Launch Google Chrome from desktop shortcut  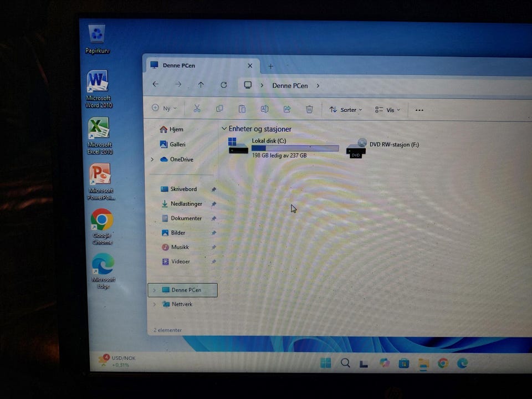point(102,227)
